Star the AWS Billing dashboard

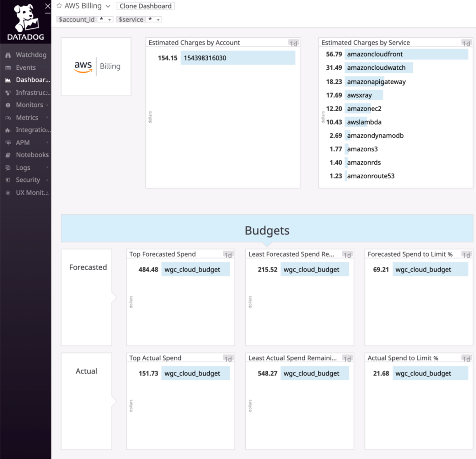(59, 6)
